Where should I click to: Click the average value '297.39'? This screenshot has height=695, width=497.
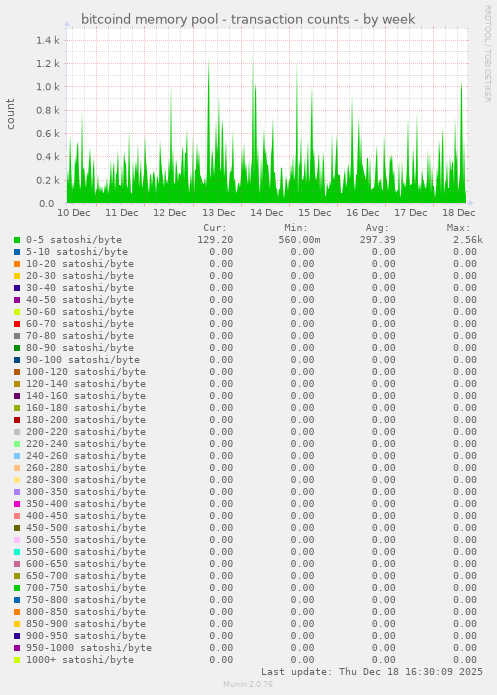click(x=377, y=240)
